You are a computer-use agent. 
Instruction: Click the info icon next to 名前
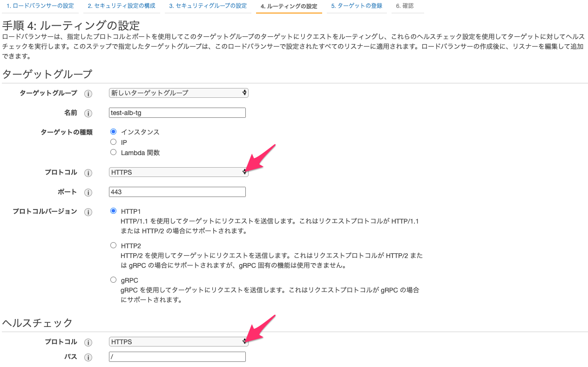88,113
